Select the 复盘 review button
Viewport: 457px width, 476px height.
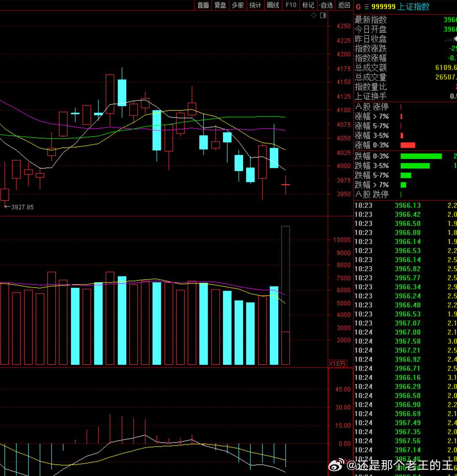(220, 5)
